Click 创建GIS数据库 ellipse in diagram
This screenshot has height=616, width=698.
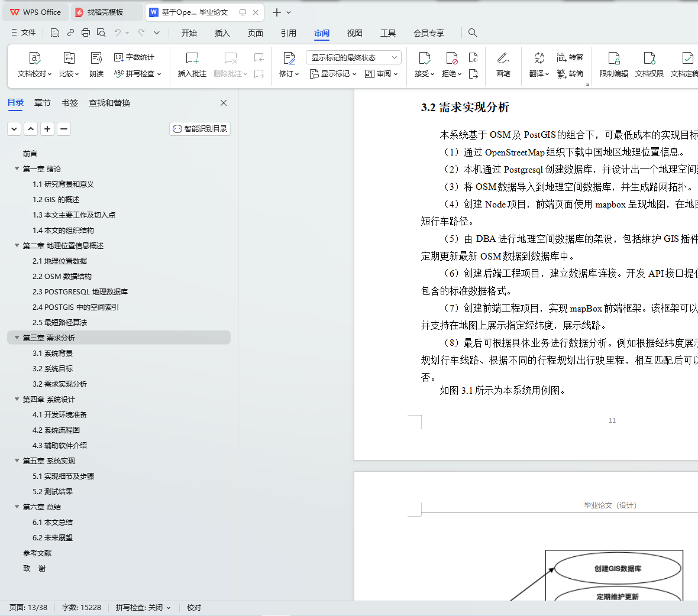618,568
